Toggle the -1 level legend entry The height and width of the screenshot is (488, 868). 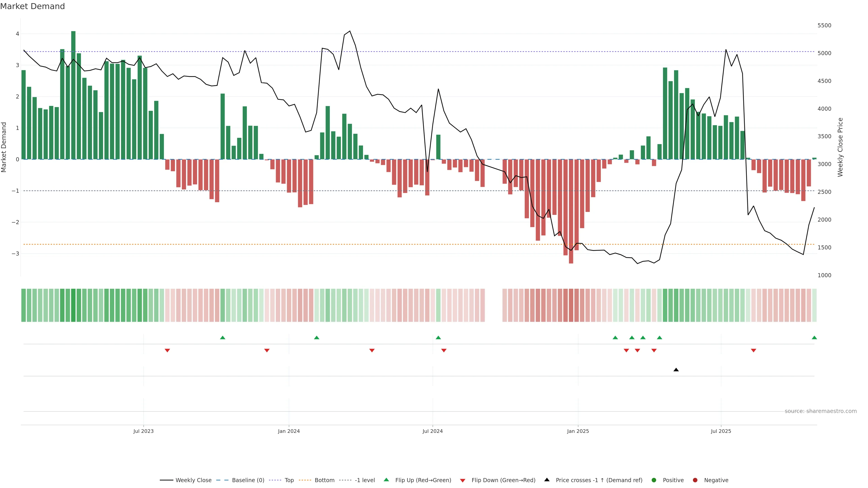click(x=365, y=480)
